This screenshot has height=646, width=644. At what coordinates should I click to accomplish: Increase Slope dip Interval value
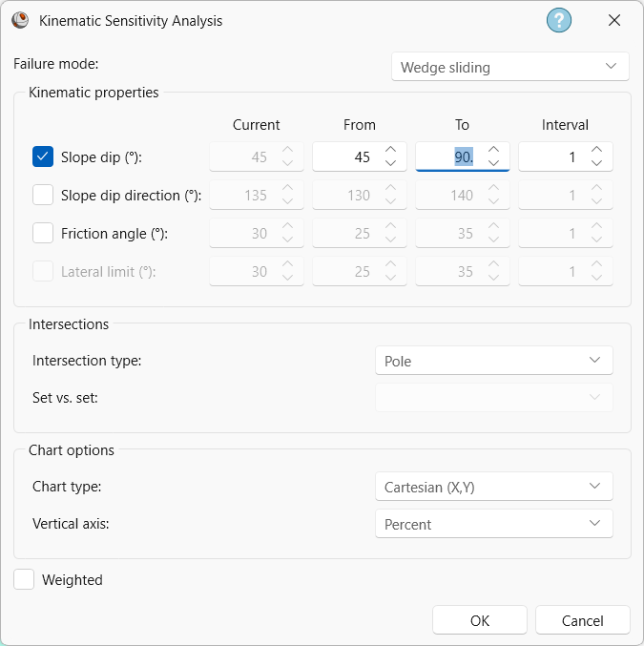pos(596,150)
